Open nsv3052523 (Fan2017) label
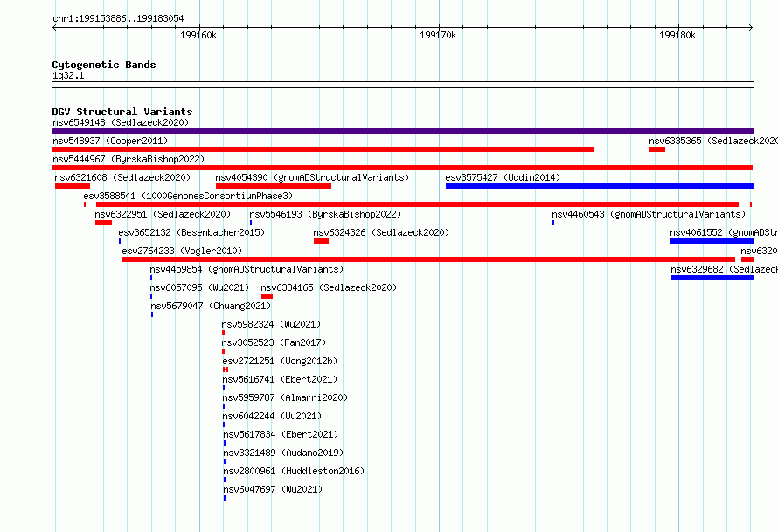 274,342
